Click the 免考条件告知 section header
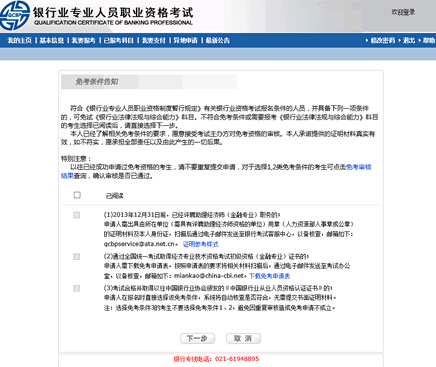Image resolution: width=436 pixels, height=367 pixels. click(97, 82)
